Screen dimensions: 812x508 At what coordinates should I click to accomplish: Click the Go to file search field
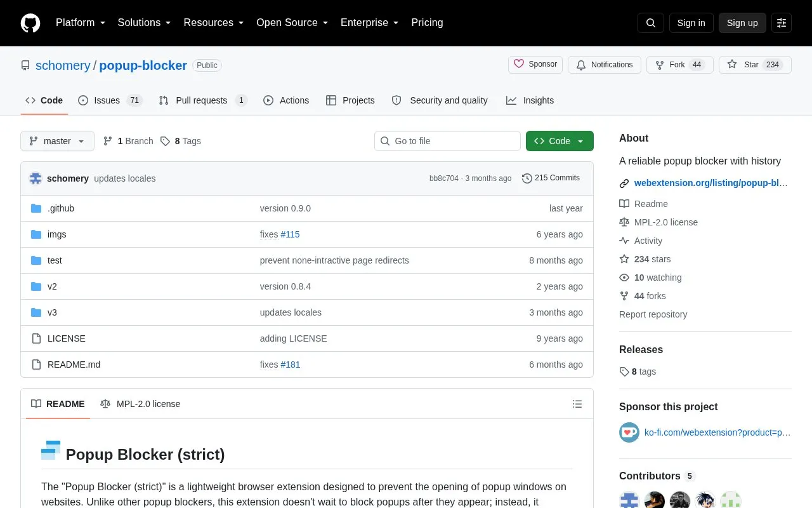click(x=447, y=141)
